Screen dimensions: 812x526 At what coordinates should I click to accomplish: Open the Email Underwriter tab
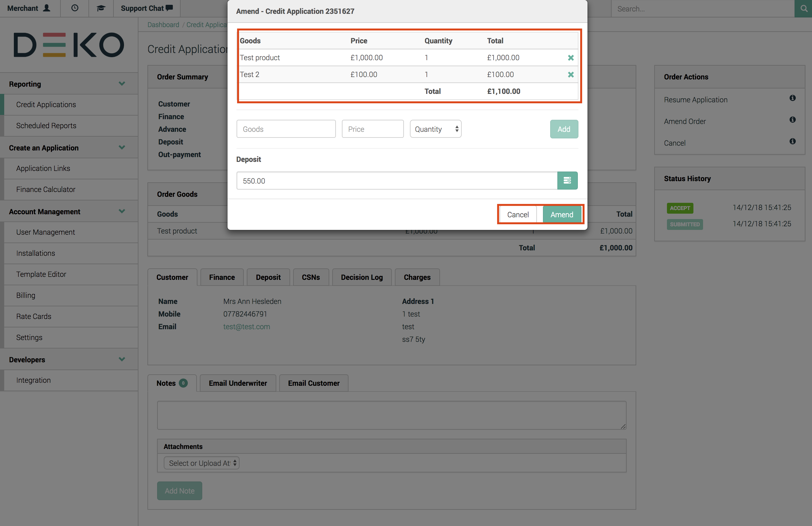pos(238,383)
